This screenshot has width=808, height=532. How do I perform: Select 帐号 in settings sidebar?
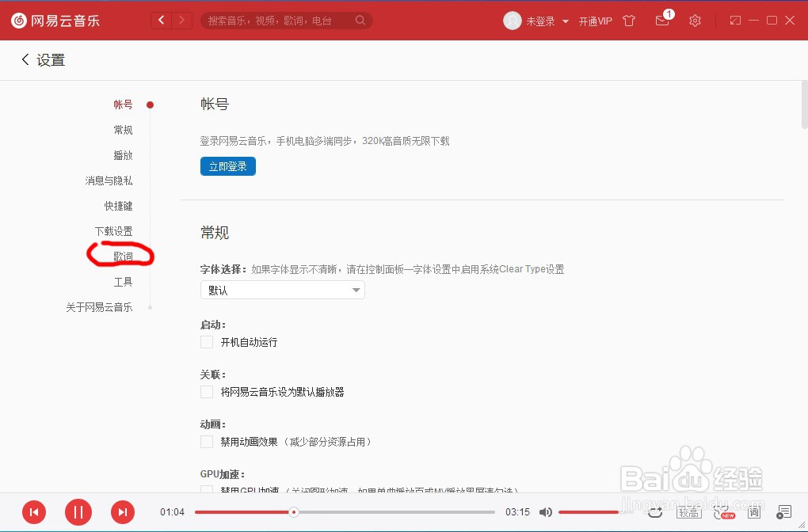pyautogui.click(x=123, y=104)
